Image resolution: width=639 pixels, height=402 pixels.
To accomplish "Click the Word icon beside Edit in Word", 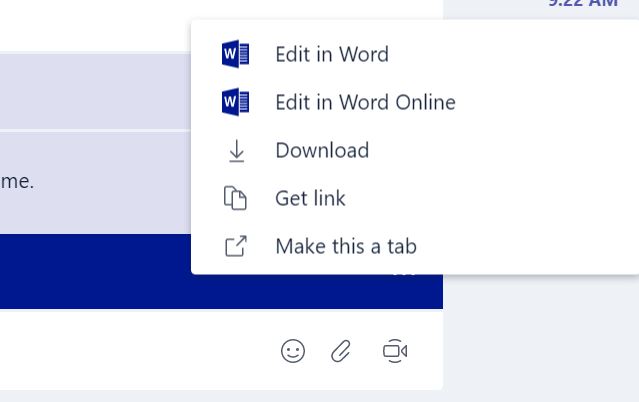I will [236, 54].
